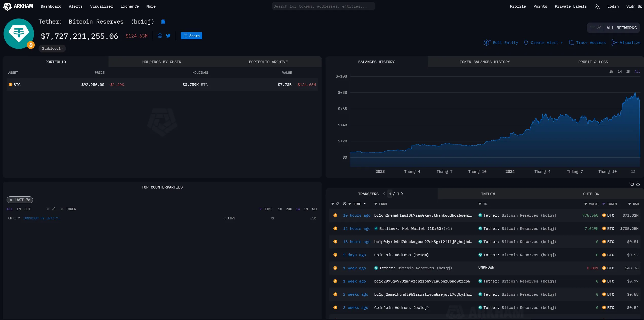Open Bitfinex: Hot Wallet (1Kr6Q) sender

[x=411, y=229]
